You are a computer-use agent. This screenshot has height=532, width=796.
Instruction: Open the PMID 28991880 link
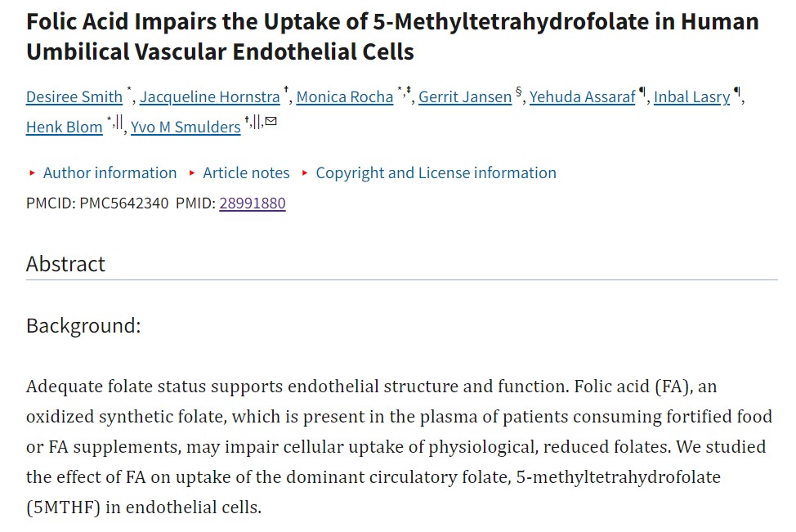pos(253,203)
